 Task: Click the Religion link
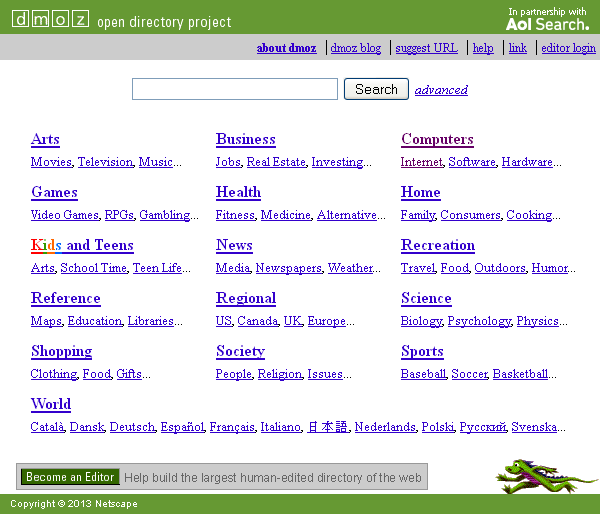(x=280, y=374)
